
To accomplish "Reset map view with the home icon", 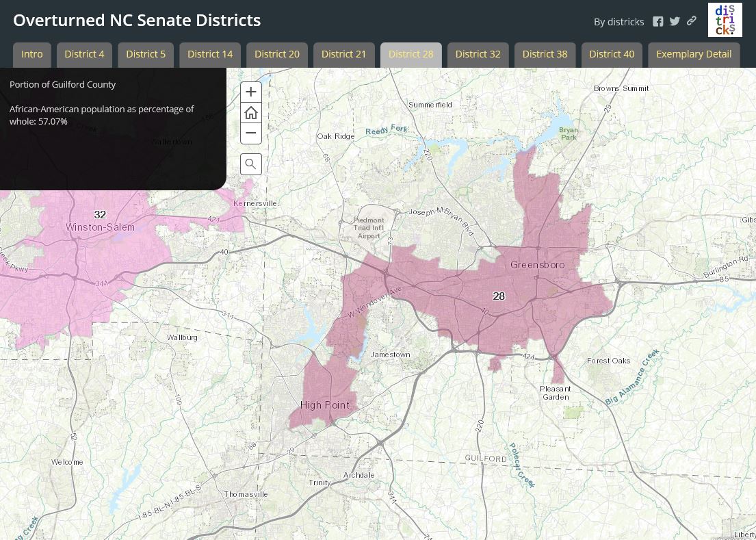I will [x=250, y=112].
